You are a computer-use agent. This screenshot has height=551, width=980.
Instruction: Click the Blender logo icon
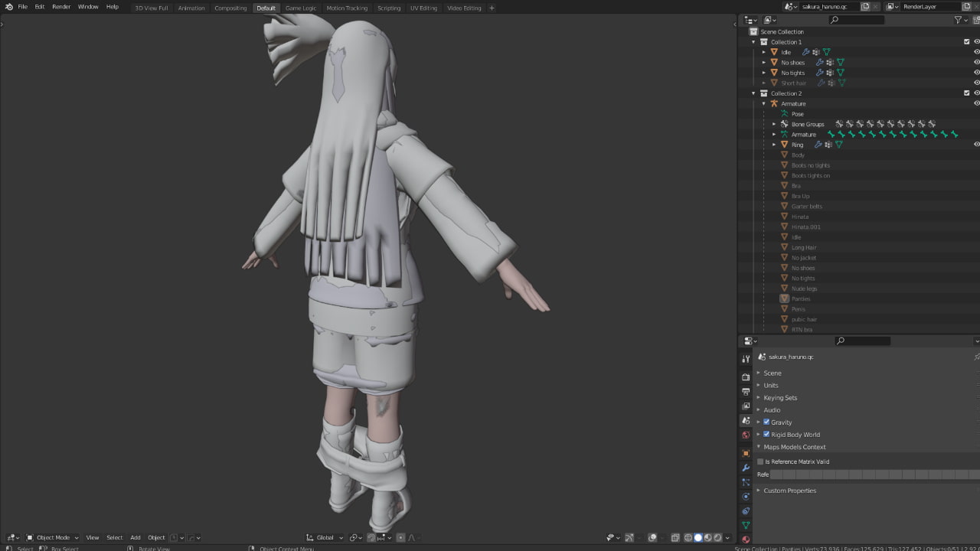pos(8,7)
